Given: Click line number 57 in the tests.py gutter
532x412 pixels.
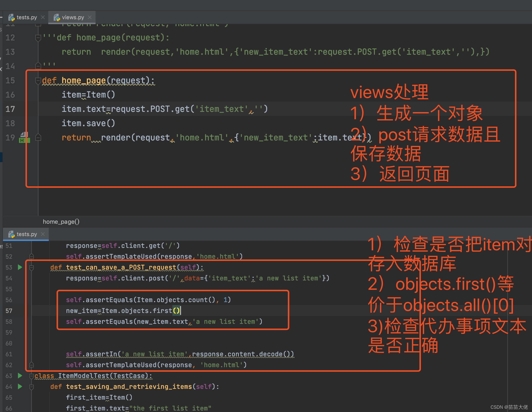Looking at the screenshot, I should tap(9, 311).
